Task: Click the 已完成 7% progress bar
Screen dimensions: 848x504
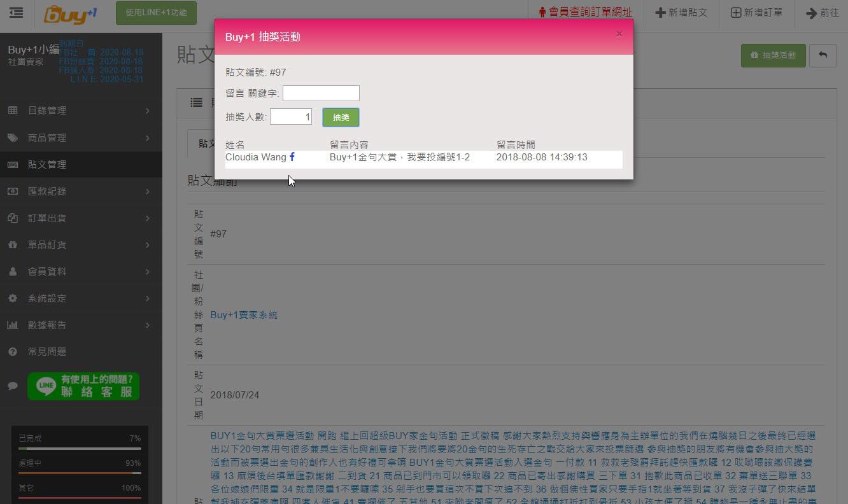Action: pos(80,449)
